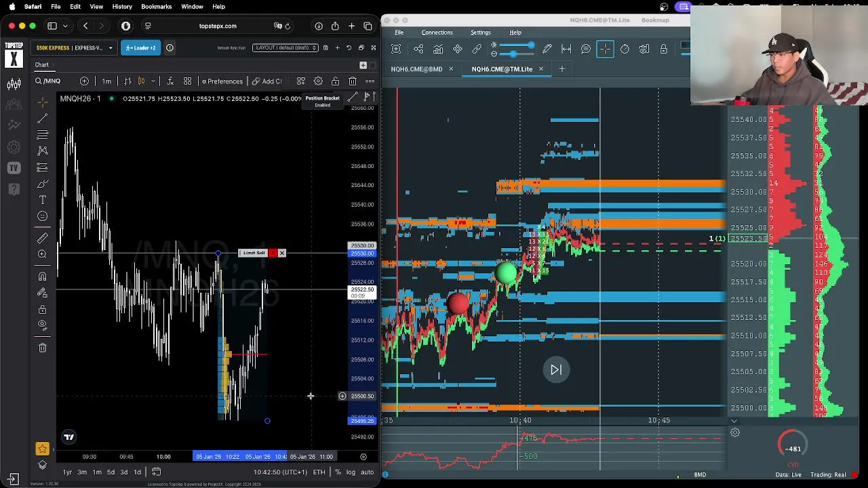
Task: Click the Safari address bar topstepx.com
Action: tap(218, 26)
